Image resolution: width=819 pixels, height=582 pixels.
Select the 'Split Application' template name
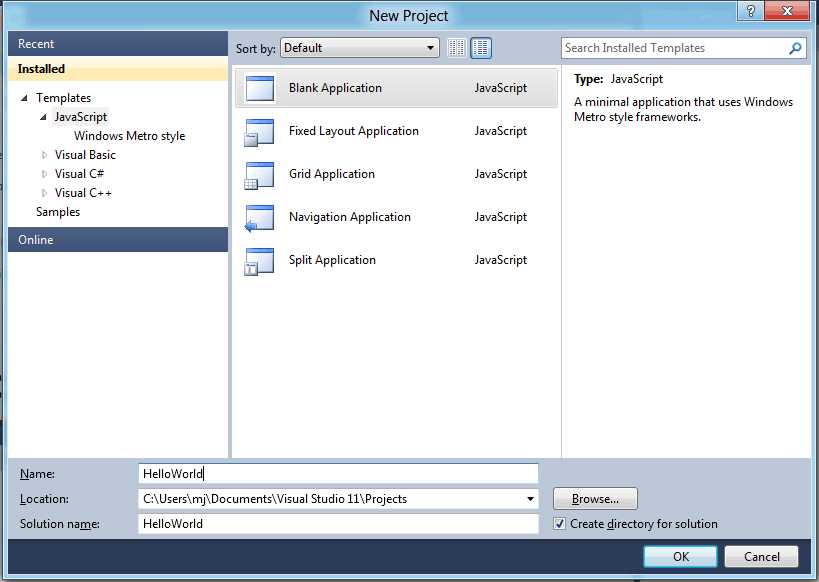coord(332,260)
